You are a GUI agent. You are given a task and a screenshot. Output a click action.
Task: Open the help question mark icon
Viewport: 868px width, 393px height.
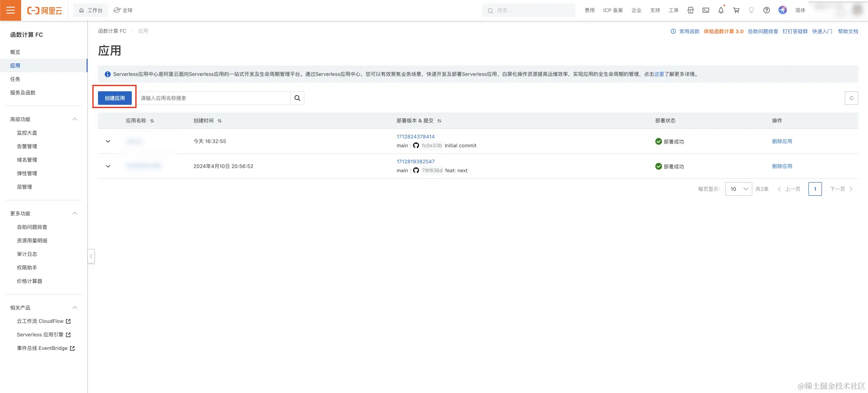tap(766, 10)
